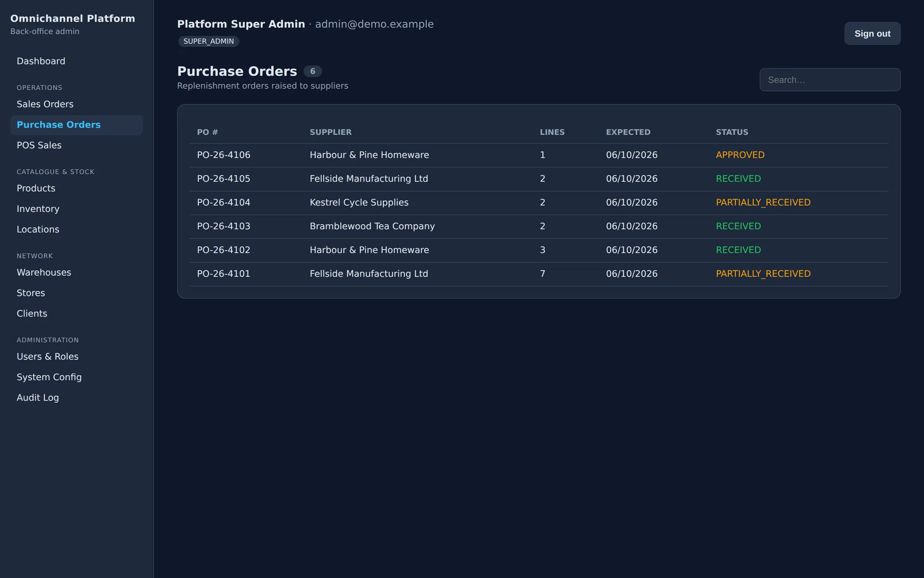
Task: Click the lines count 7 for PO-26-4101
Action: [542, 274]
